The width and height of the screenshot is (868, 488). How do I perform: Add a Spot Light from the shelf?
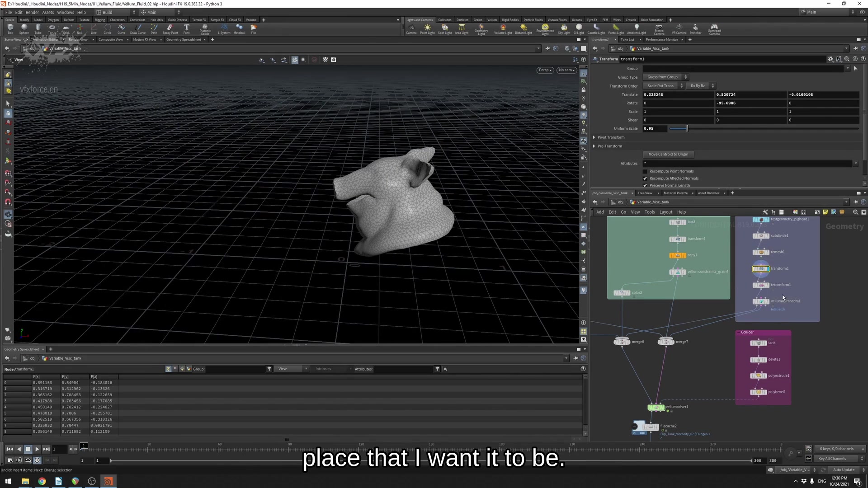click(444, 29)
